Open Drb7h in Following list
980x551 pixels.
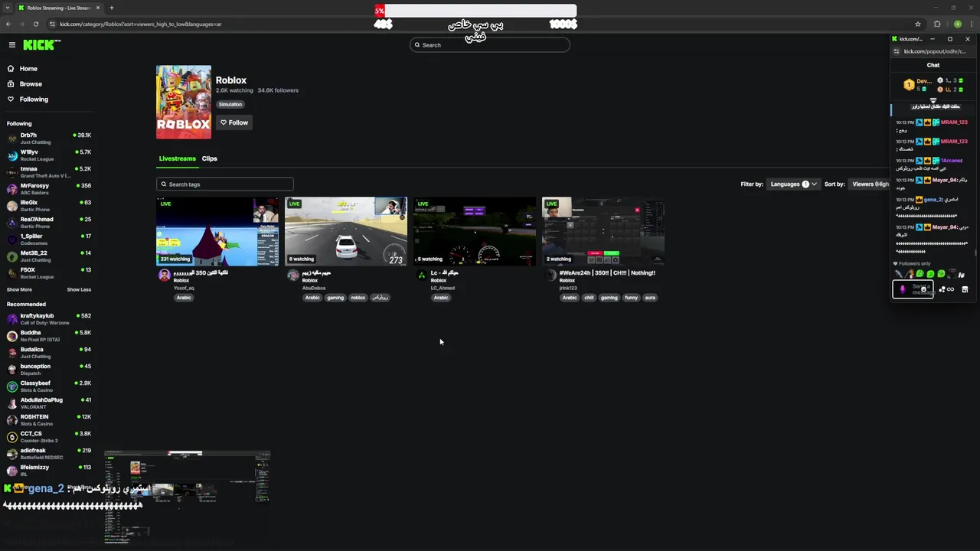(49, 139)
